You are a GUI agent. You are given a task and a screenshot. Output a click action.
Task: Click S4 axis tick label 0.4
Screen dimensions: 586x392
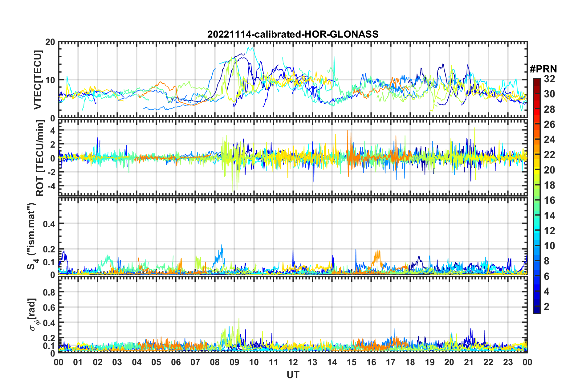click(x=49, y=224)
